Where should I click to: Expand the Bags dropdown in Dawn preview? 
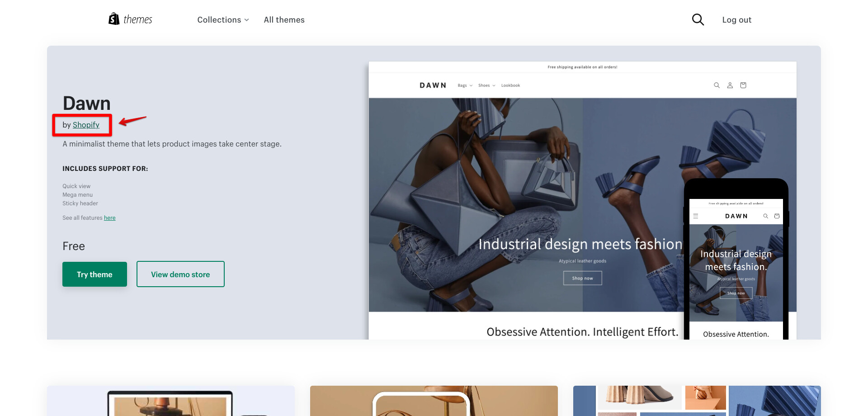coord(465,85)
